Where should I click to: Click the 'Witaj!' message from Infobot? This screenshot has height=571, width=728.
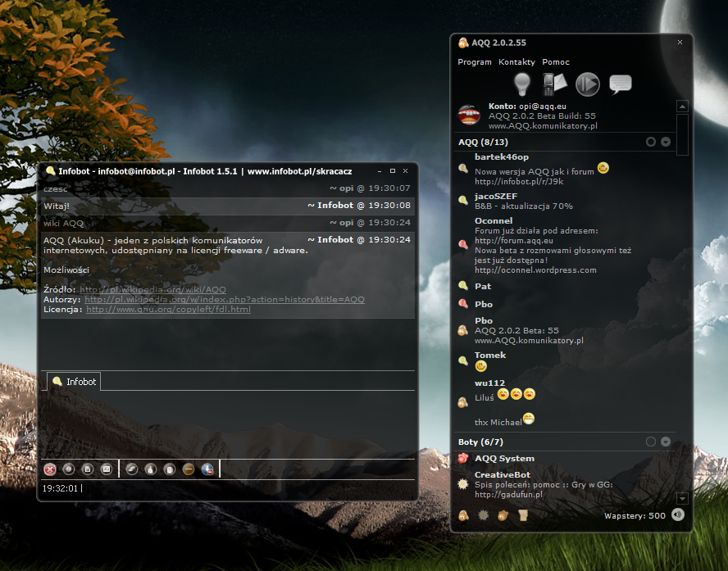(x=57, y=206)
